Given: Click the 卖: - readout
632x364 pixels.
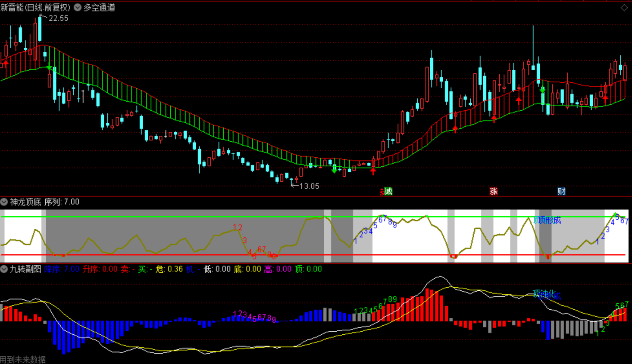Looking at the screenshot, I should coord(128,269).
